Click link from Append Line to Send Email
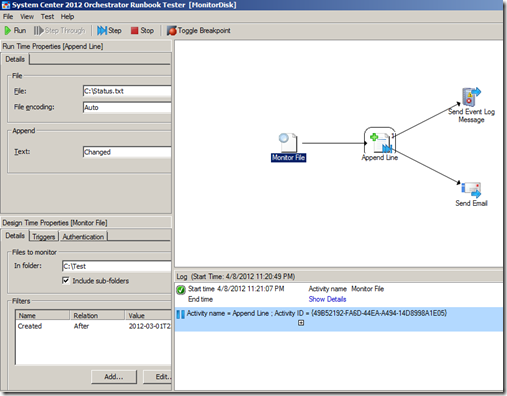 point(427,166)
